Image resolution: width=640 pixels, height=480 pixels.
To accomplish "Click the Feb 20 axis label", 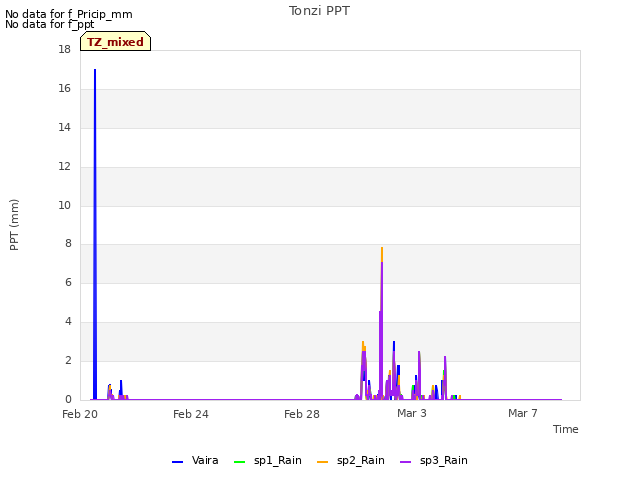I will (80, 414).
